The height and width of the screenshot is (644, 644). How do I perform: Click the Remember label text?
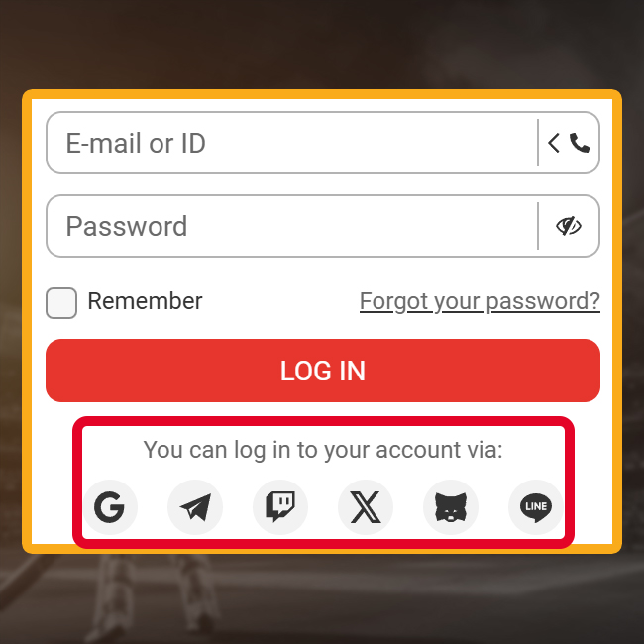[x=145, y=301]
